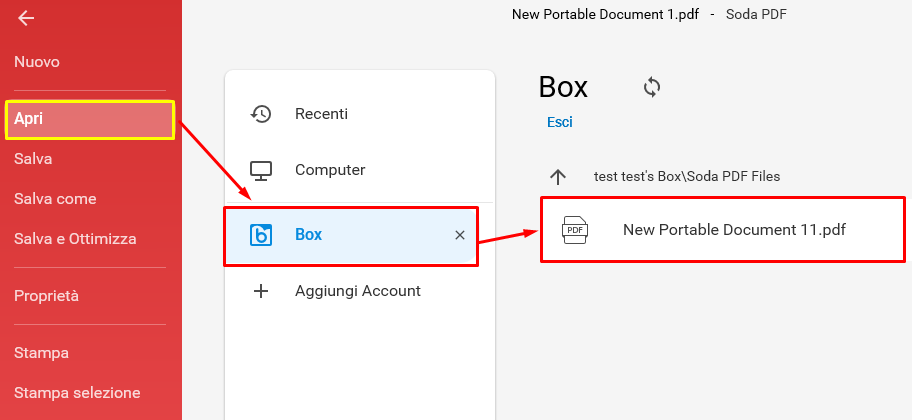Click Aggiungi Account
The height and width of the screenshot is (420, 912).
(x=359, y=291)
